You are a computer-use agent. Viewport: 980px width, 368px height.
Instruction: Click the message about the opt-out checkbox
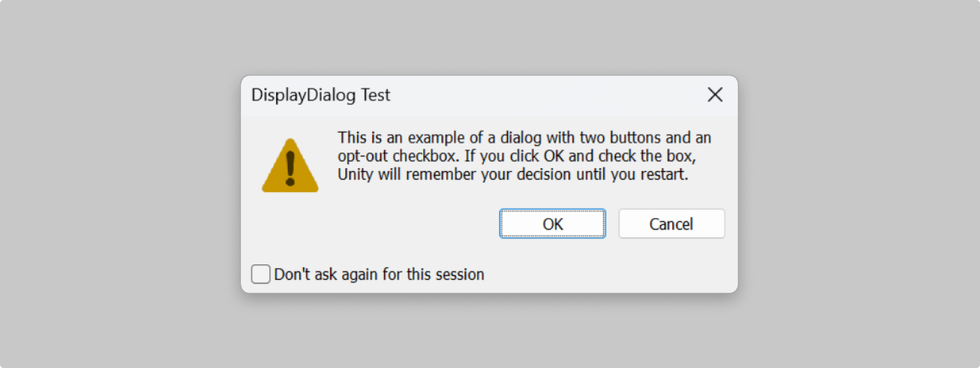click(524, 156)
